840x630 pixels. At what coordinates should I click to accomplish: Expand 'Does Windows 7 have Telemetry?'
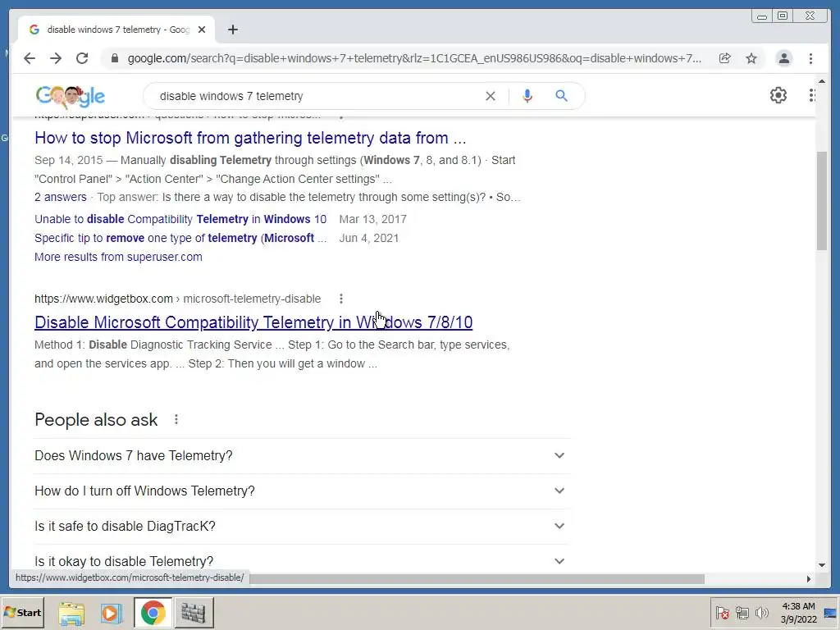coord(302,456)
